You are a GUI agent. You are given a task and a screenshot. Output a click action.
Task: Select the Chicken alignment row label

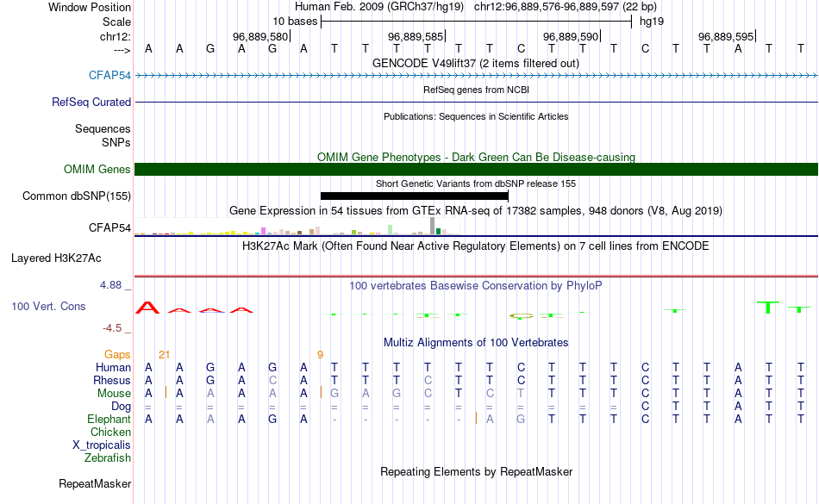click(110, 432)
